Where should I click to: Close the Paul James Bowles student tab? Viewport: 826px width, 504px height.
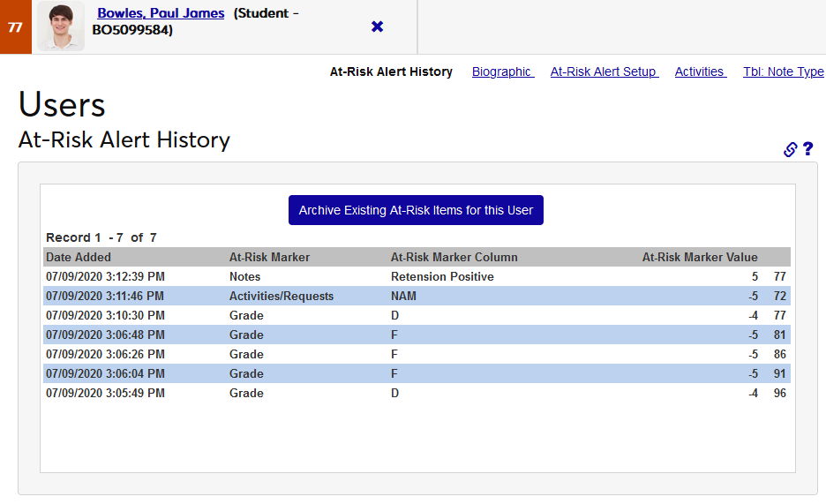coord(378,26)
